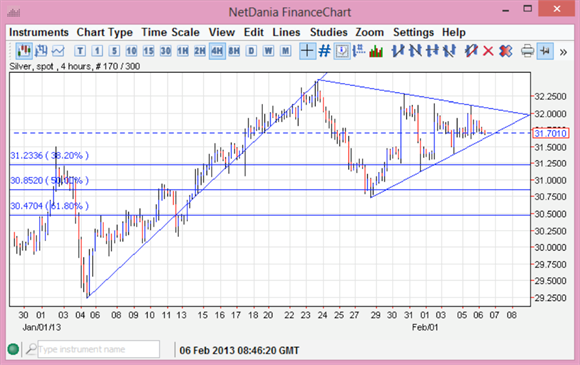Click the 06 Feb 2013 08:46:20 GMT timestamp
This screenshot has width=580, height=365.
point(239,350)
